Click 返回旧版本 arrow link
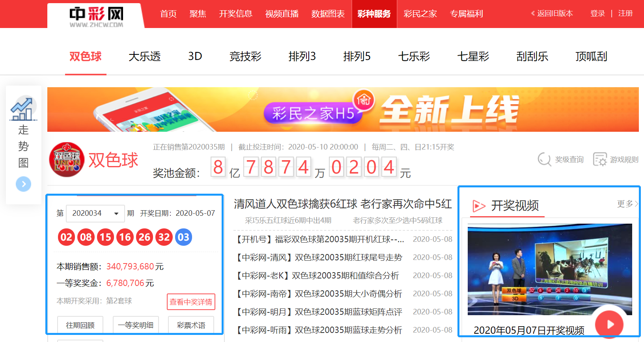The height and width of the screenshot is (342, 644). tap(552, 13)
